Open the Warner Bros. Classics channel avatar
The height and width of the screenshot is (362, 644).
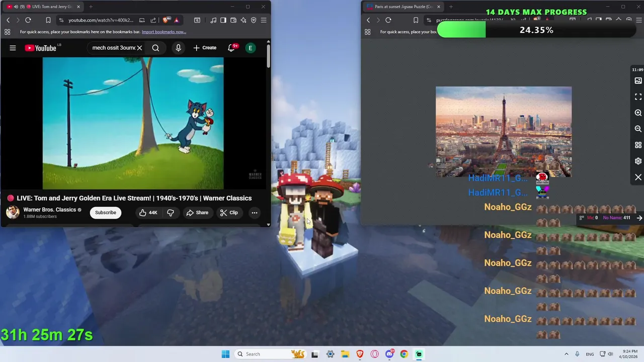[13, 212]
